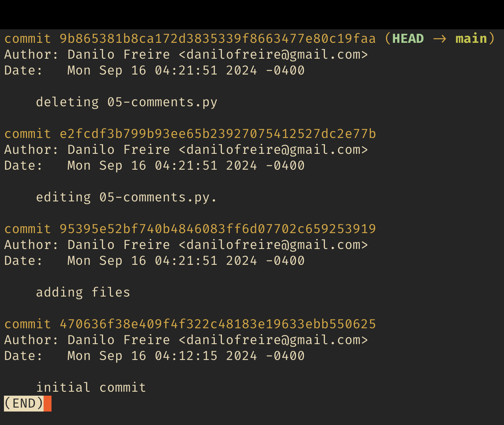Click the commit hash starting with 470636f3
Viewport: 504px width, 425px height.
218,324
